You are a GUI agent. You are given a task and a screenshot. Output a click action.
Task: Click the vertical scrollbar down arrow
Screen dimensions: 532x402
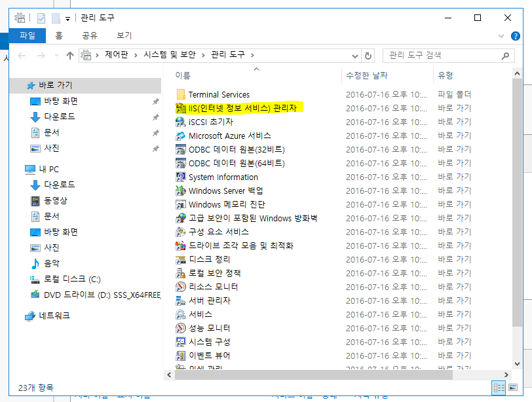517,363
